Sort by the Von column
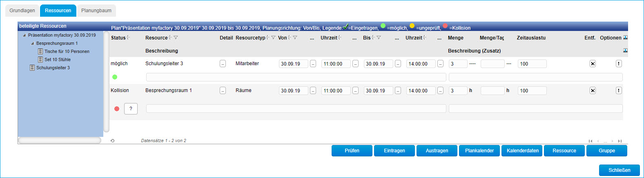This screenshot has width=644, height=178. (x=290, y=37)
